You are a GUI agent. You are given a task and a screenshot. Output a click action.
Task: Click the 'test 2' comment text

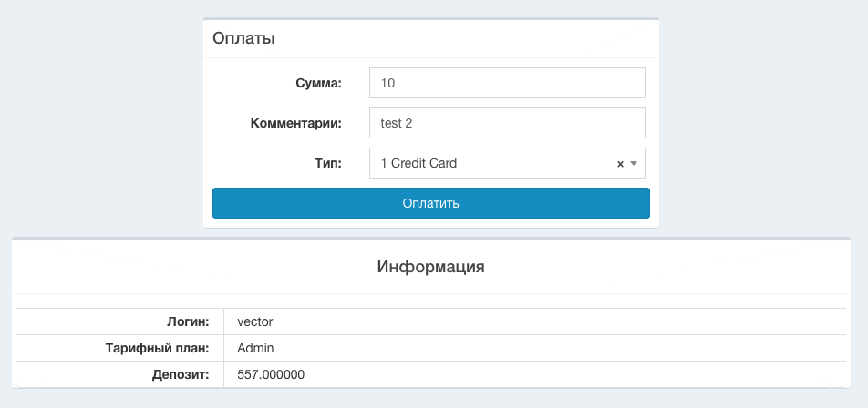tap(398, 123)
